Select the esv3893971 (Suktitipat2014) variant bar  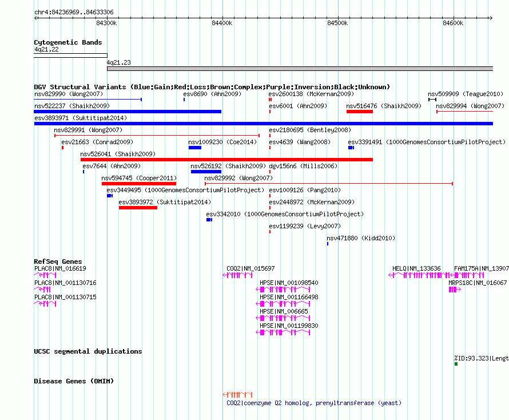264,124
